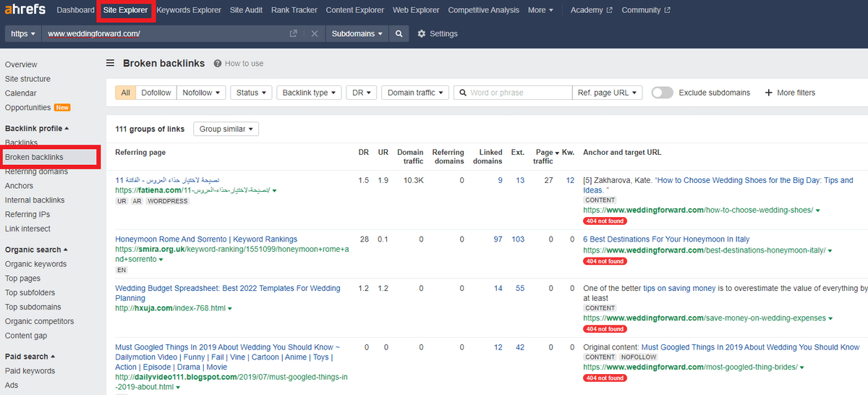Open Web Explorer tab
The width and height of the screenshot is (868, 395).
point(416,10)
